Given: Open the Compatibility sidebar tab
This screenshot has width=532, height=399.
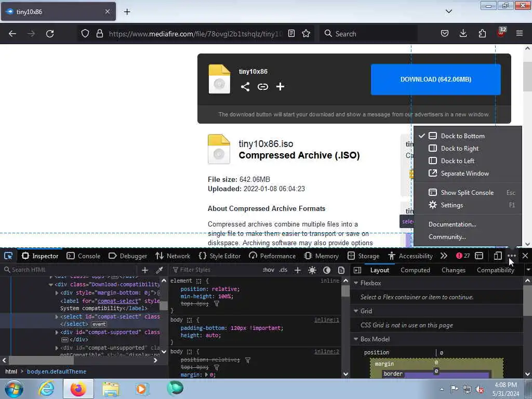Looking at the screenshot, I should click(x=495, y=270).
